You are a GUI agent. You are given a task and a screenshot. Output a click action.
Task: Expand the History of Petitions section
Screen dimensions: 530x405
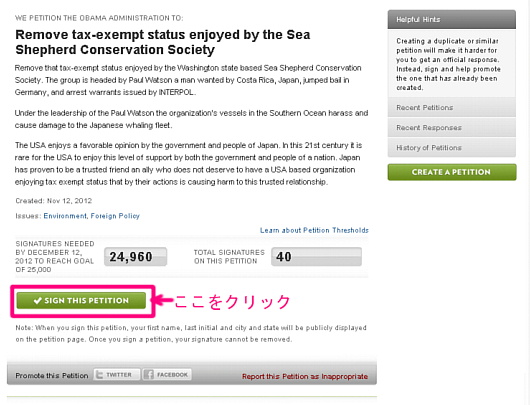pyautogui.click(x=452, y=148)
